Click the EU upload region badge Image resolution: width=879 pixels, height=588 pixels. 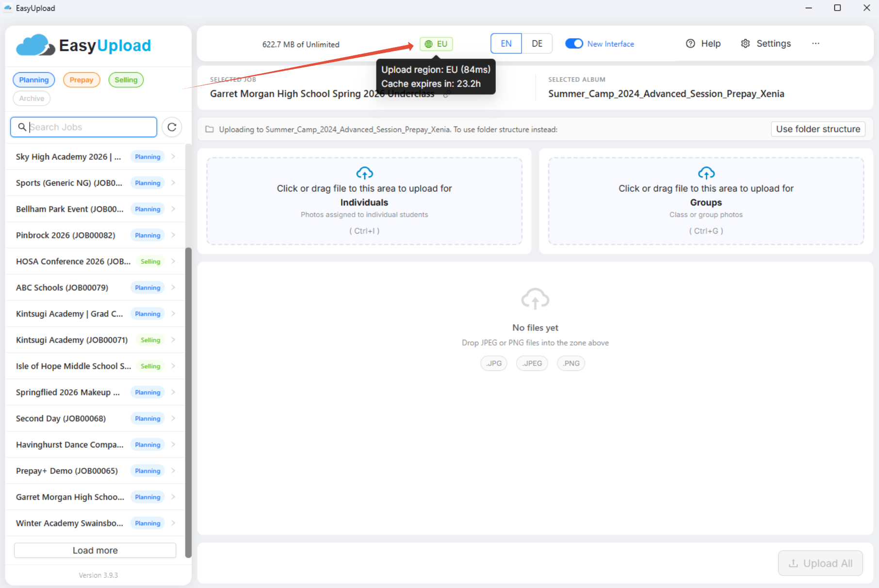[x=436, y=44]
